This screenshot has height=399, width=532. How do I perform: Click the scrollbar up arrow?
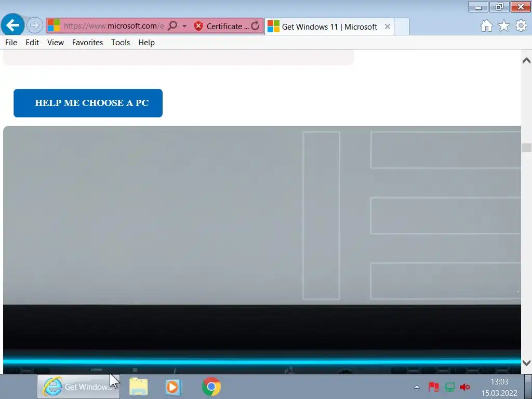point(527,61)
